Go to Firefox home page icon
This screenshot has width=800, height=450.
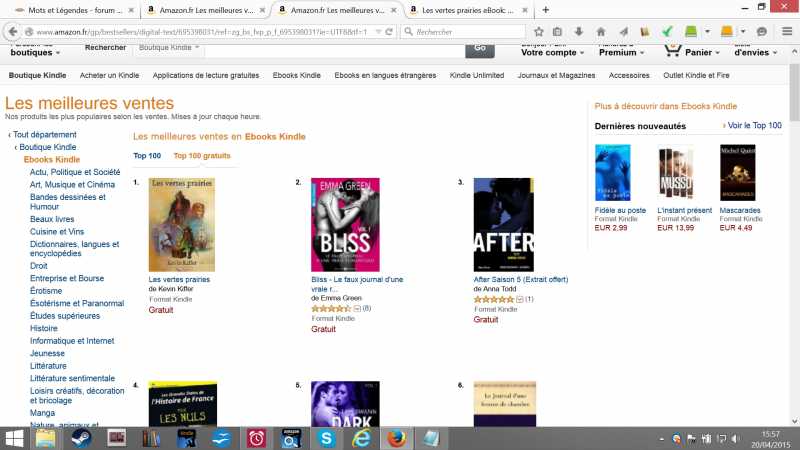601,32
